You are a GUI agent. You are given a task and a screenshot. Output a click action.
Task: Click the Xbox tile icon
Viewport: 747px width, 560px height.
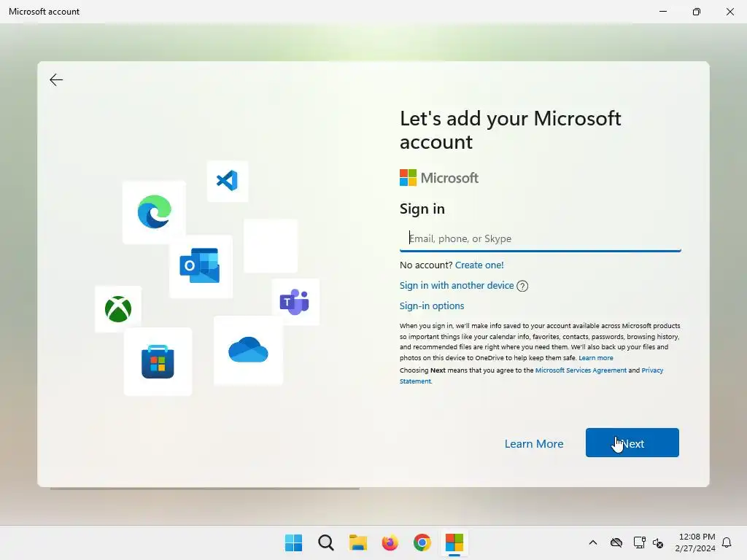pos(118,308)
